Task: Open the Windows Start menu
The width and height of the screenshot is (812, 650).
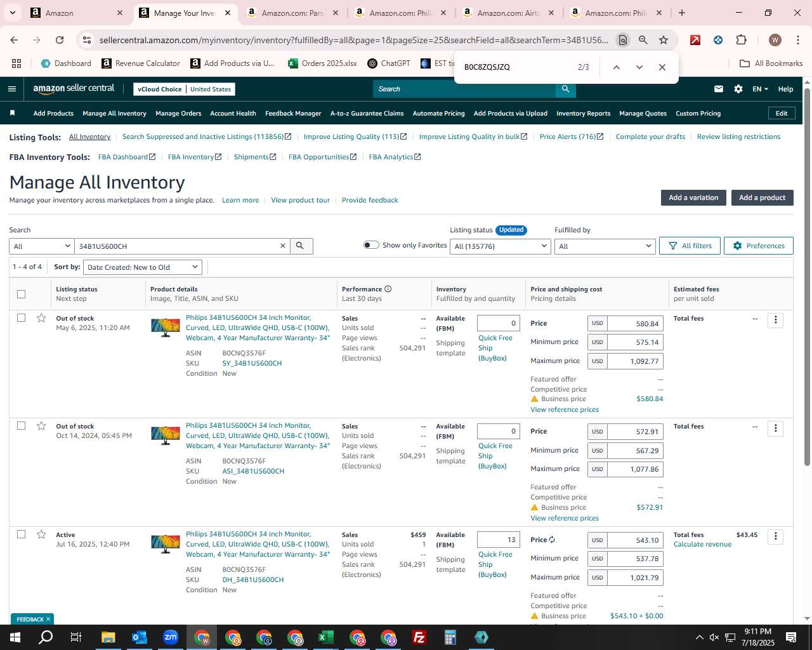Action: tap(15, 637)
